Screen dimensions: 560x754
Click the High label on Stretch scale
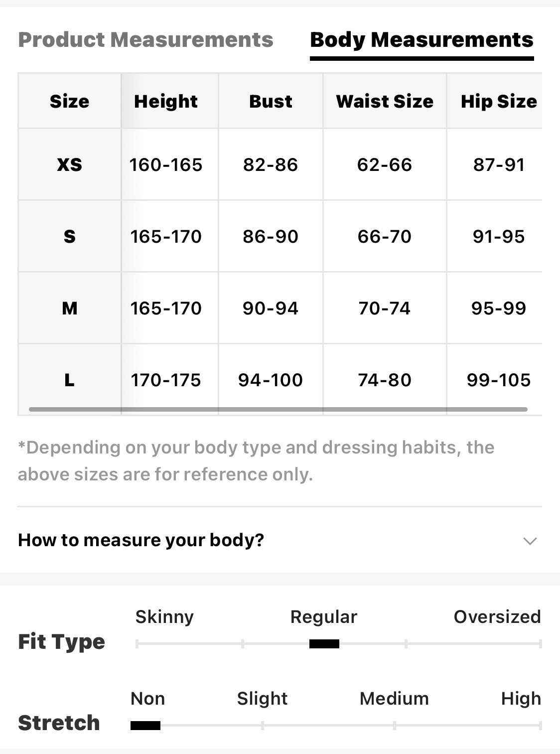(521, 699)
